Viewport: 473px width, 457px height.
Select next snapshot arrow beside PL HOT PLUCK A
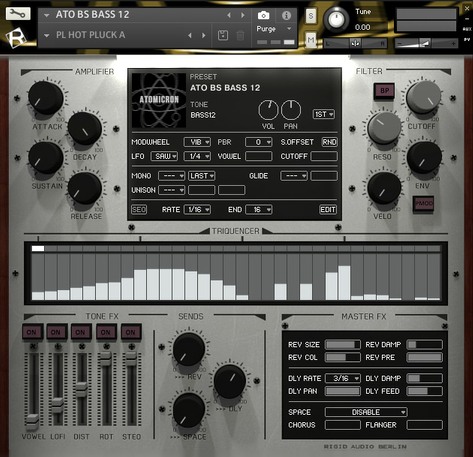(x=204, y=35)
